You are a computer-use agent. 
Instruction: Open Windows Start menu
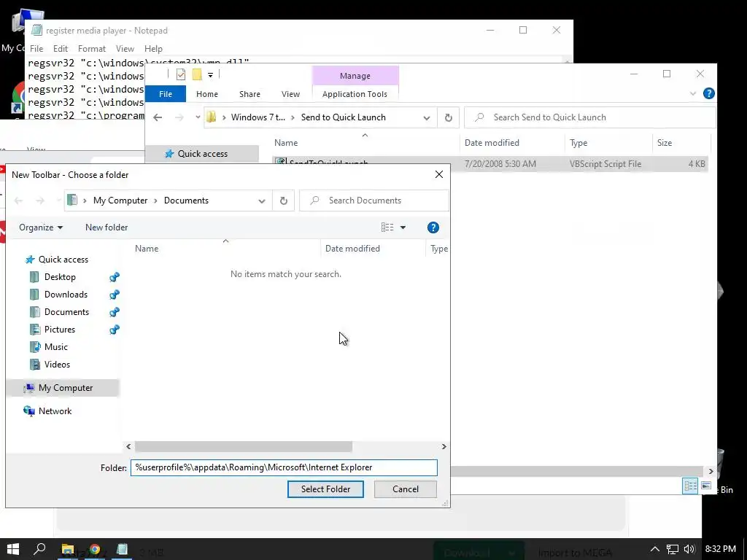(13, 549)
